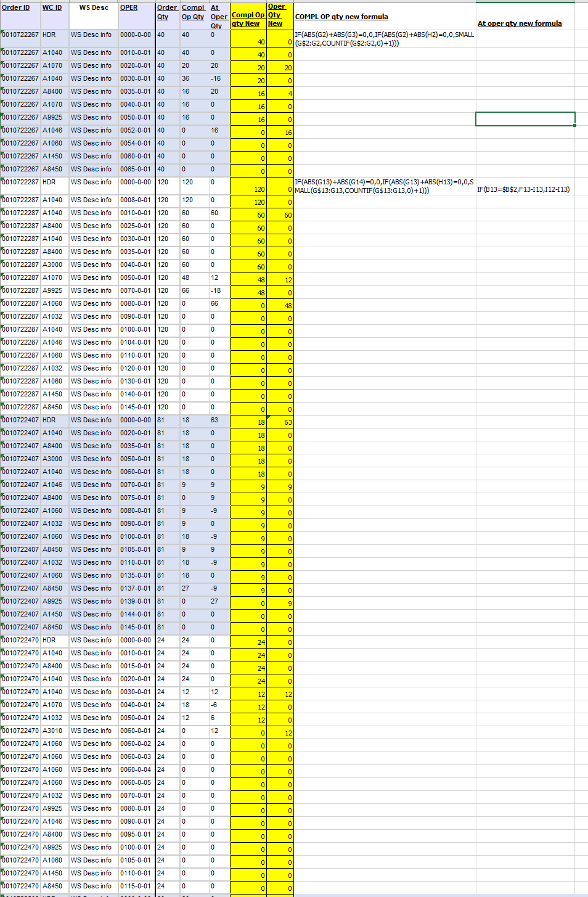
Task: Click the At oper qty new formula heading
Action: click(x=520, y=23)
